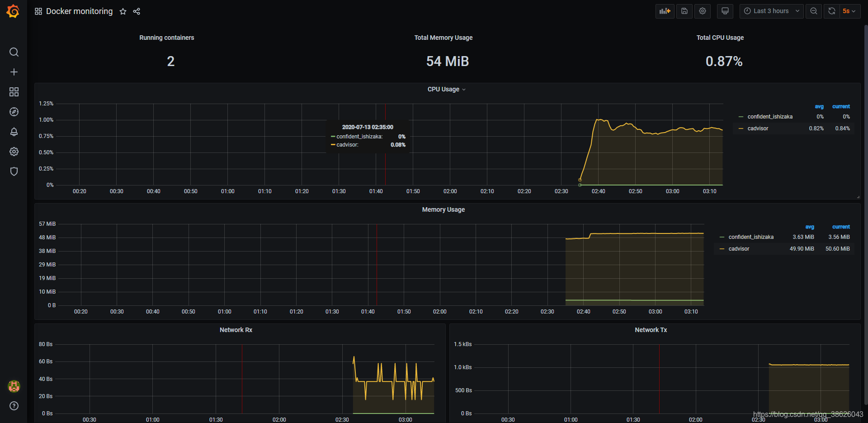
Task: Click the Total CPU Usage panel title
Action: pyautogui.click(x=720, y=38)
